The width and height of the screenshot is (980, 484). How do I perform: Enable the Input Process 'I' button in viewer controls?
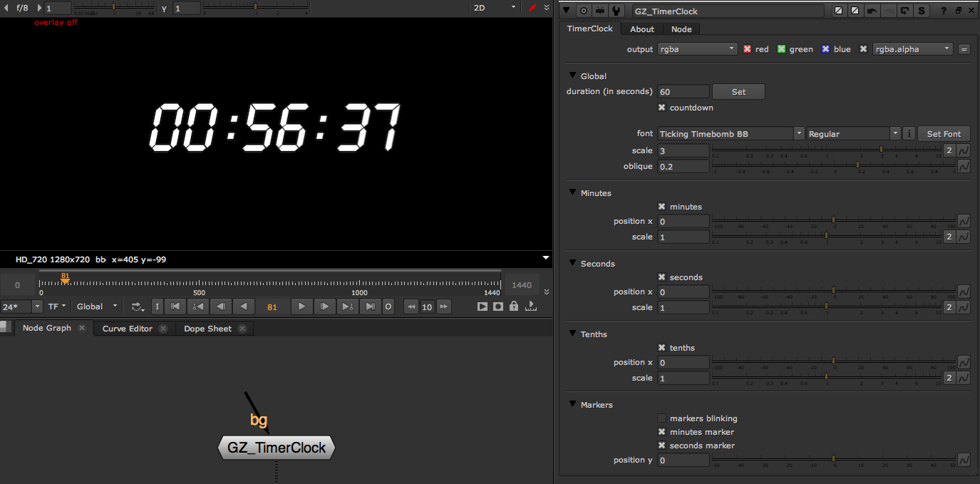point(158,307)
